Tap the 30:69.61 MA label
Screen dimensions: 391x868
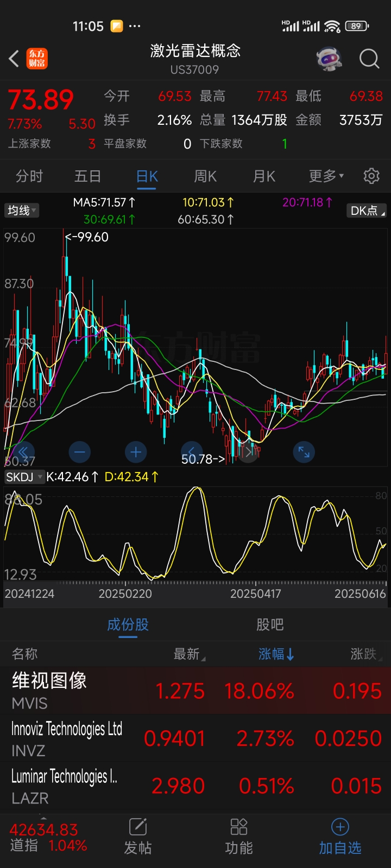[110, 219]
